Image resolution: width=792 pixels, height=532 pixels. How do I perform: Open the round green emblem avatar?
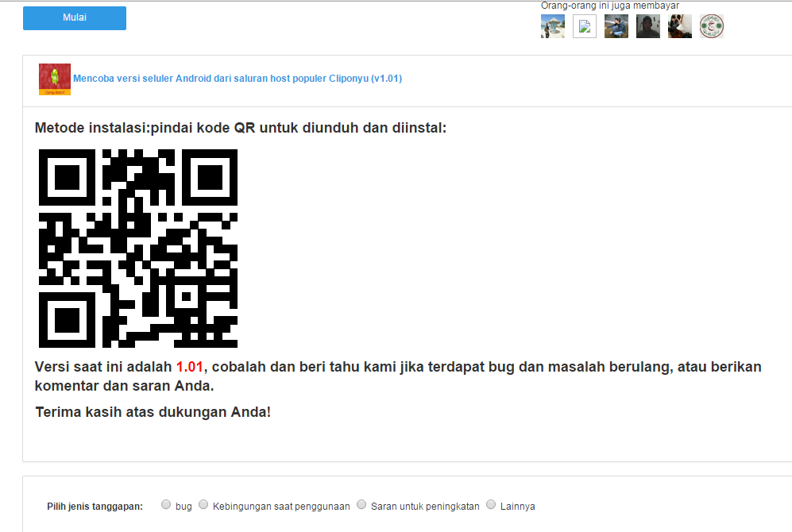[x=712, y=25]
